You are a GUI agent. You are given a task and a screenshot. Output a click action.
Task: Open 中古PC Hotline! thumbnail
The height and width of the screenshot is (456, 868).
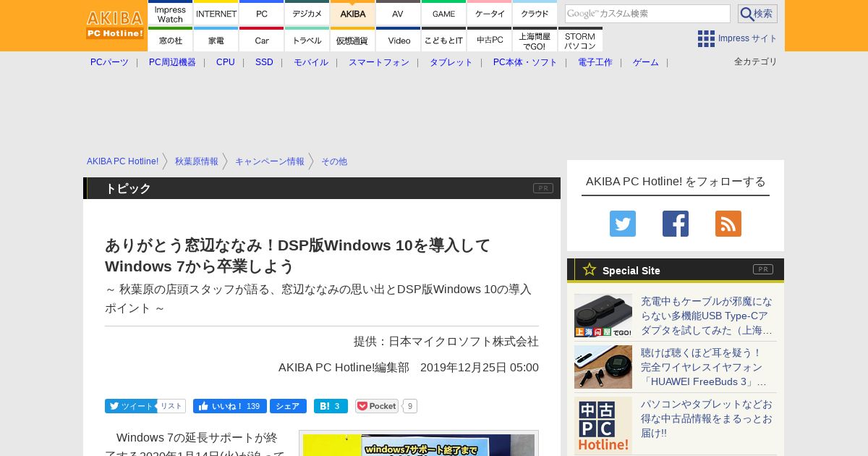pyautogui.click(x=603, y=426)
